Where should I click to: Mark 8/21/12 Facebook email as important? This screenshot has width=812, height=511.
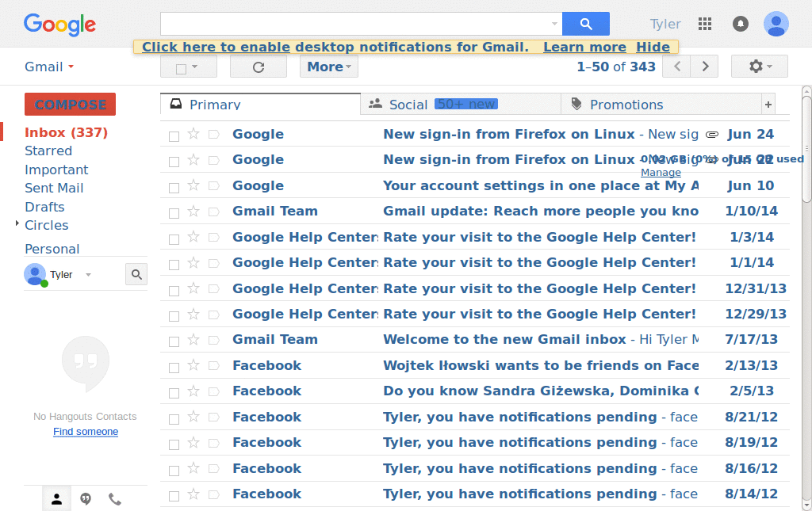(x=213, y=417)
